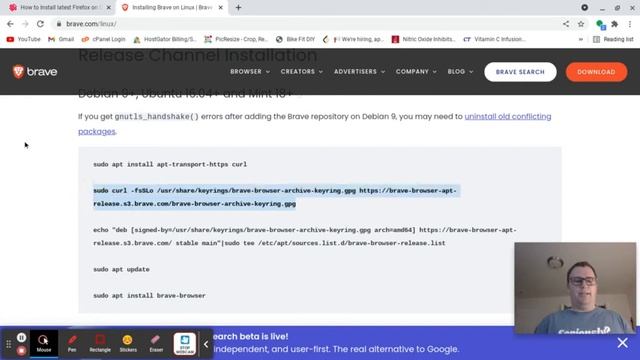Viewport: 640px width, 360px height.
Task: Open the YouTube bookmark
Action: coord(24,39)
